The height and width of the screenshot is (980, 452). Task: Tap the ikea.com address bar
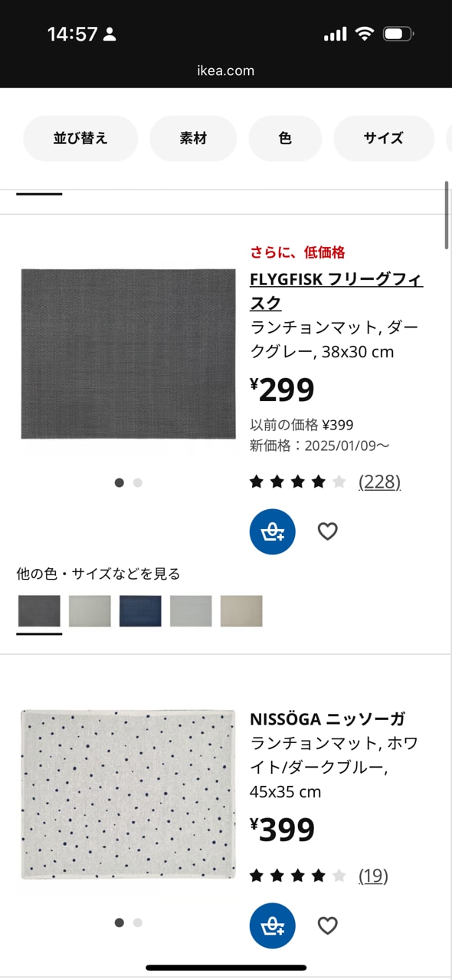click(x=225, y=71)
